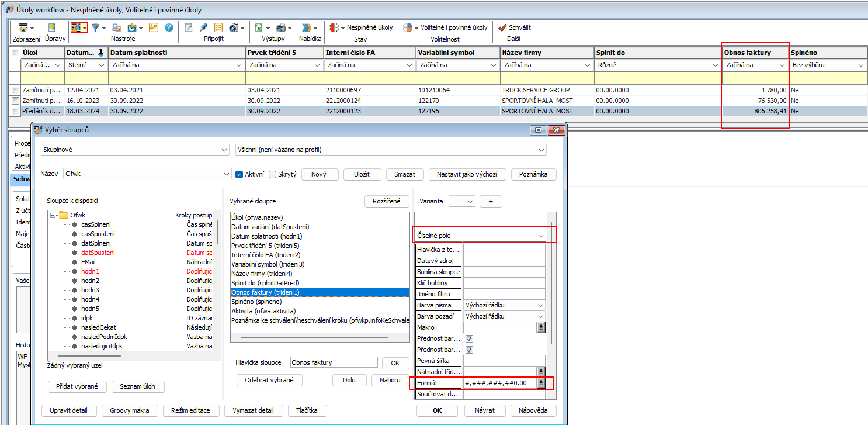
Task: Uncheck the Aktivní checkbox
Action: [x=239, y=174]
